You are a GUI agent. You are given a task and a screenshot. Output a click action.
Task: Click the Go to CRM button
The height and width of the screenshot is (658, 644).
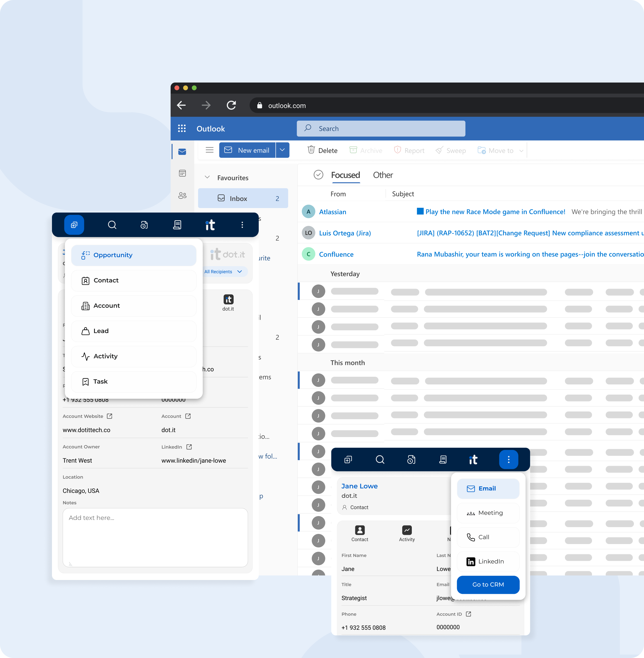[488, 585]
